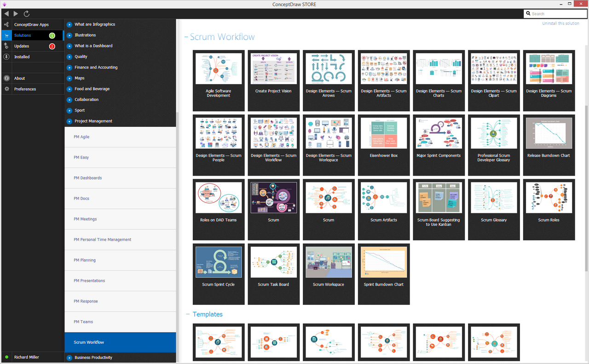Expand the Quality category
The width and height of the screenshot is (589, 364).
coord(69,57)
